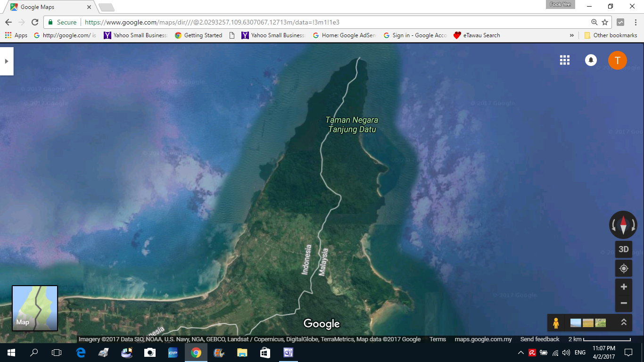644x362 pixels.
Task: Open the Google apps grid
Action: tap(564, 60)
